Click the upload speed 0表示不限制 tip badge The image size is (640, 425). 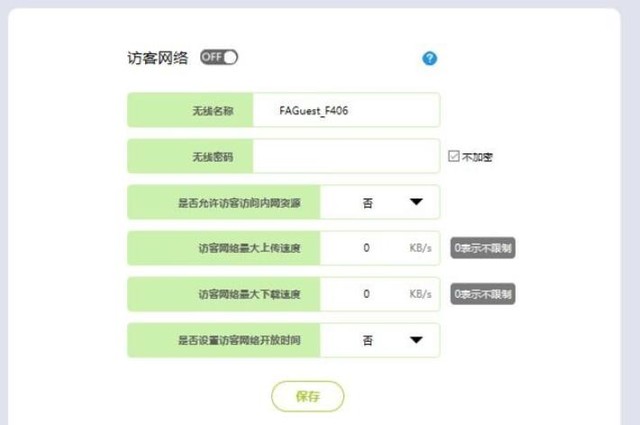tap(483, 248)
